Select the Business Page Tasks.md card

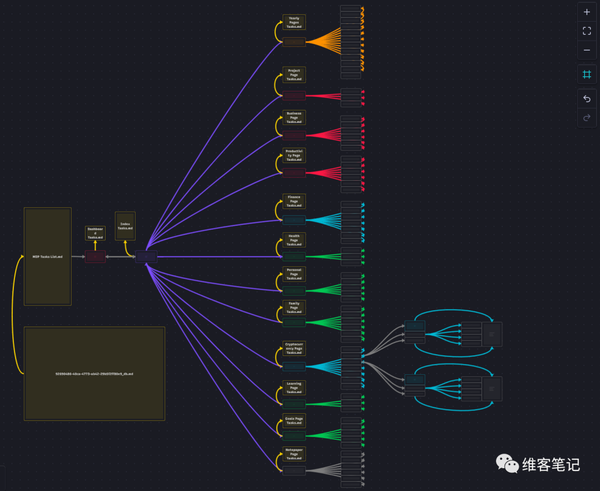point(294,117)
